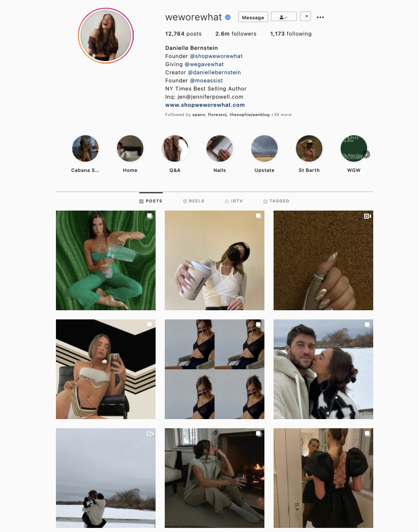419x532 pixels.
Task: Switch to the Reels tab
Action: point(194,201)
